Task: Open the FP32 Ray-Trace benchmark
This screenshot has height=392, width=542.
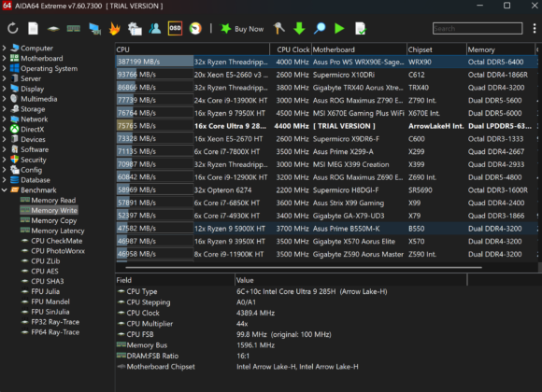Action: tap(55, 322)
